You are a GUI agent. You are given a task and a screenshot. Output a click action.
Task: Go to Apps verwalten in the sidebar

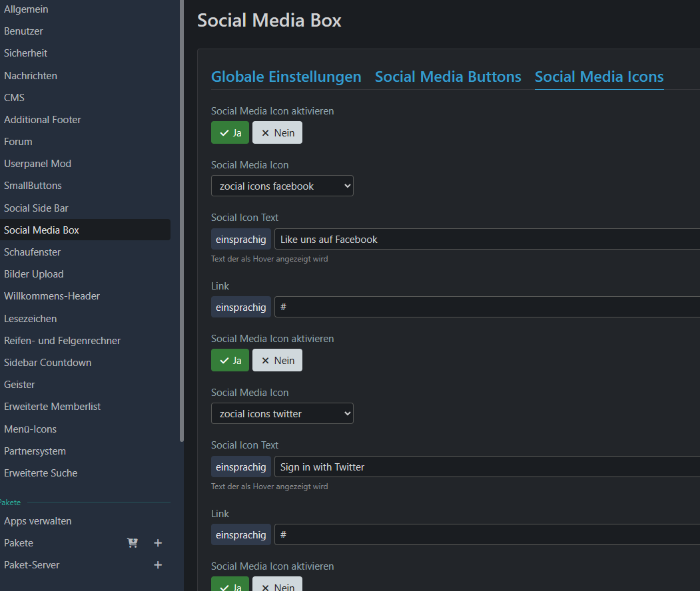click(x=38, y=521)
